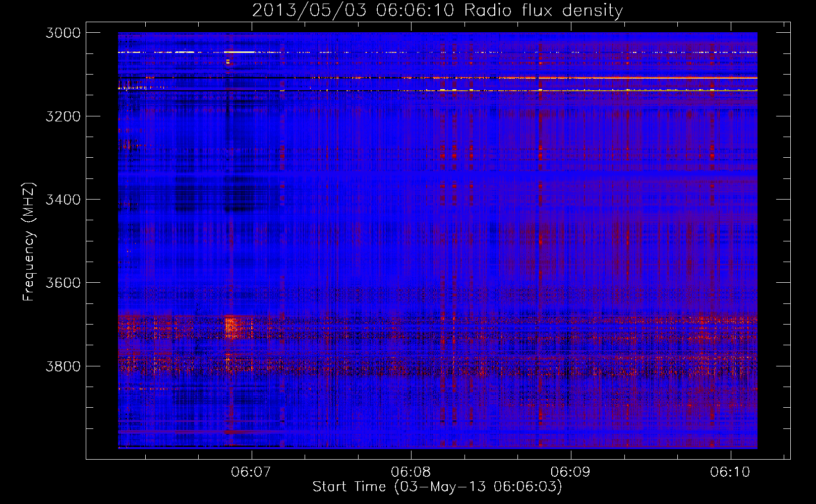Screen dimensions: 816x504
Task: Click the 'Start Time (03-May-13 06:06:03)' label
Action: tap(437, 487)
